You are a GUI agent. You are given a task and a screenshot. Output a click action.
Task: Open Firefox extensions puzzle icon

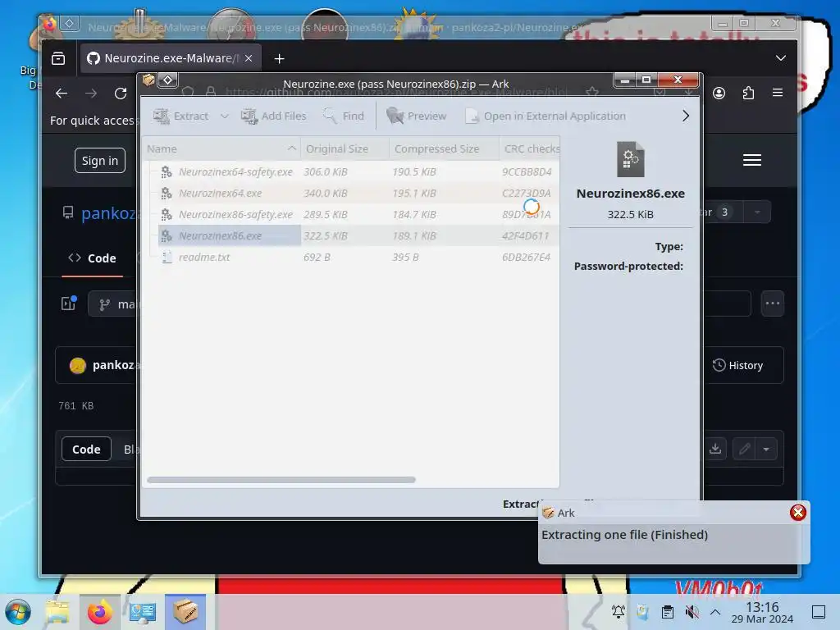(748, 94)
